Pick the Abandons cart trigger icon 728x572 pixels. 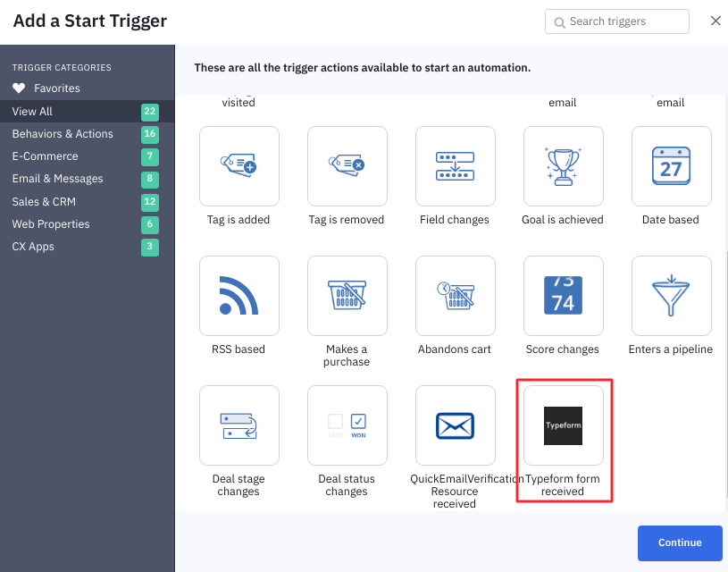(x=456, y=296)
